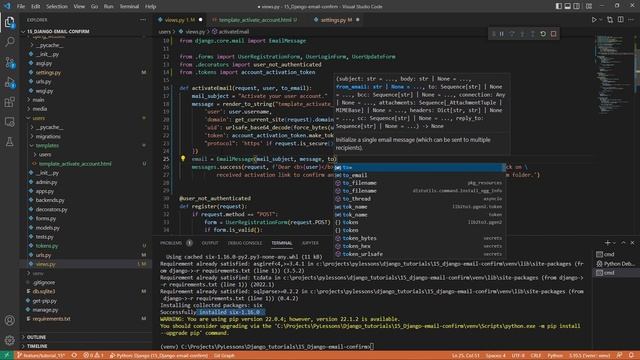
Task: Open Explorer panel more actions ellipsis
Action: [143, 20]
